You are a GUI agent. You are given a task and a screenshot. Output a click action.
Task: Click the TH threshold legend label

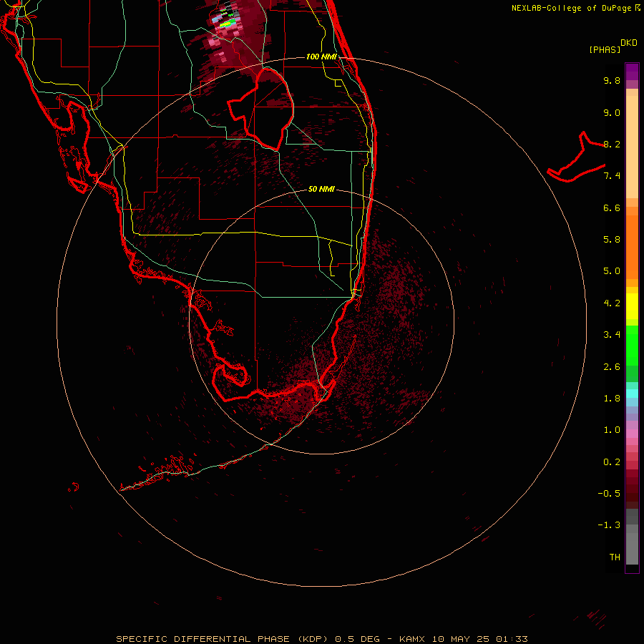click(x=615, y=557)
